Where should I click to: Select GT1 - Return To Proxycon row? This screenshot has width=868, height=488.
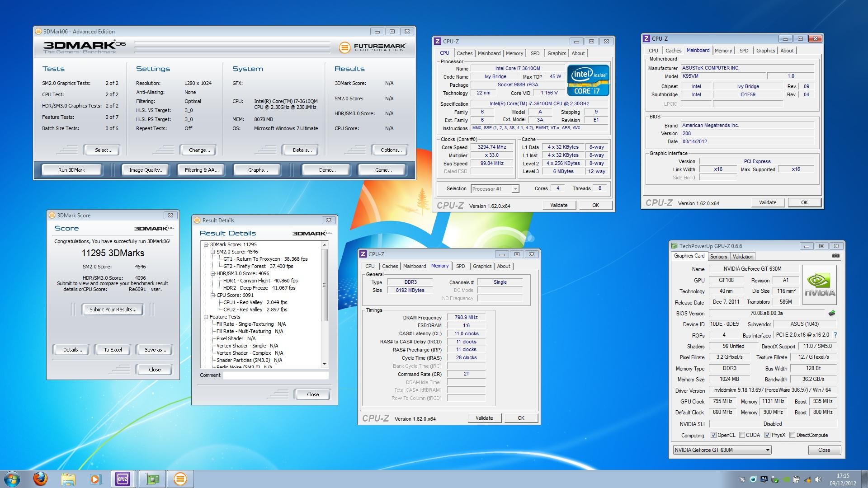(265, 259)
